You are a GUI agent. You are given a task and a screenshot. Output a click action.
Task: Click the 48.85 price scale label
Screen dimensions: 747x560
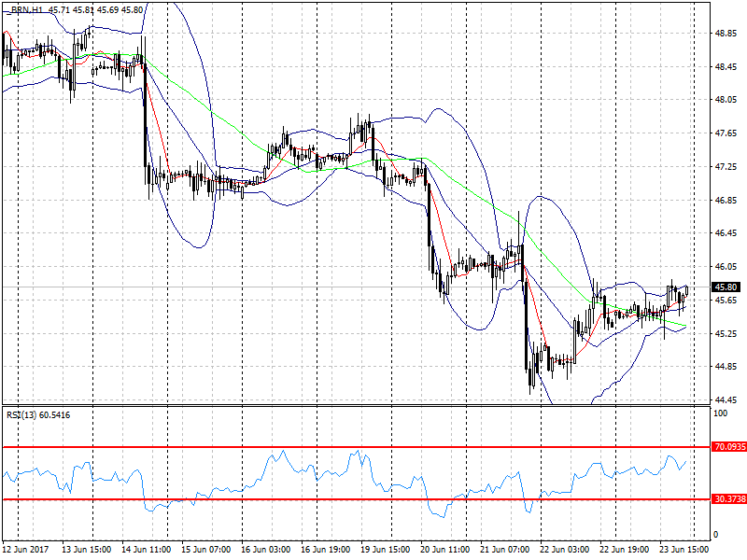pos(726,33)
